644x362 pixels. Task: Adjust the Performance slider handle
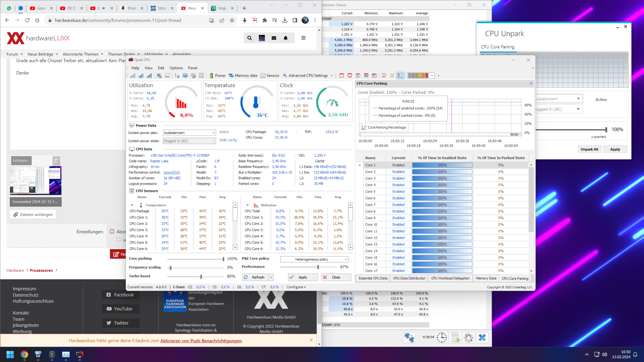click(318, 267)
